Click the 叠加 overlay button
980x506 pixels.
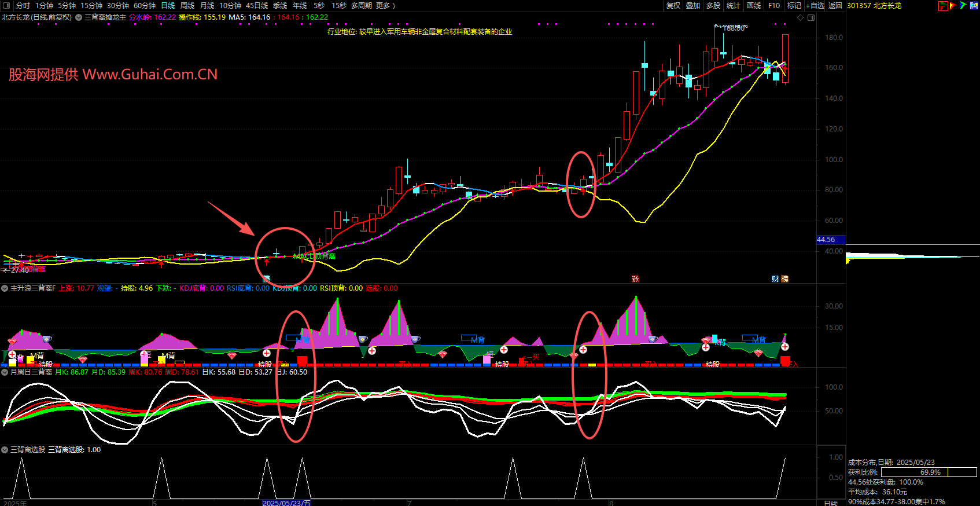coord(693,5)
